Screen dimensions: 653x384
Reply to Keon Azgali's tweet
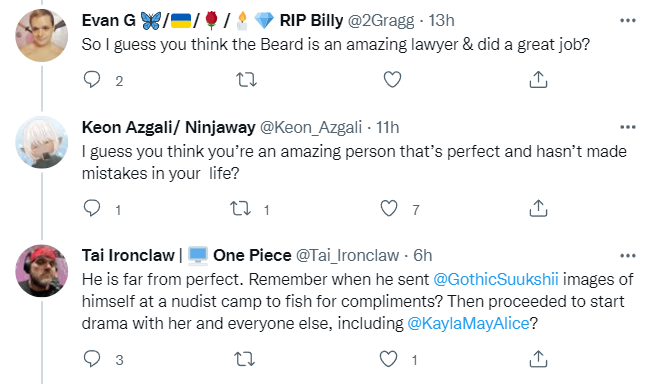pos(92,208)
